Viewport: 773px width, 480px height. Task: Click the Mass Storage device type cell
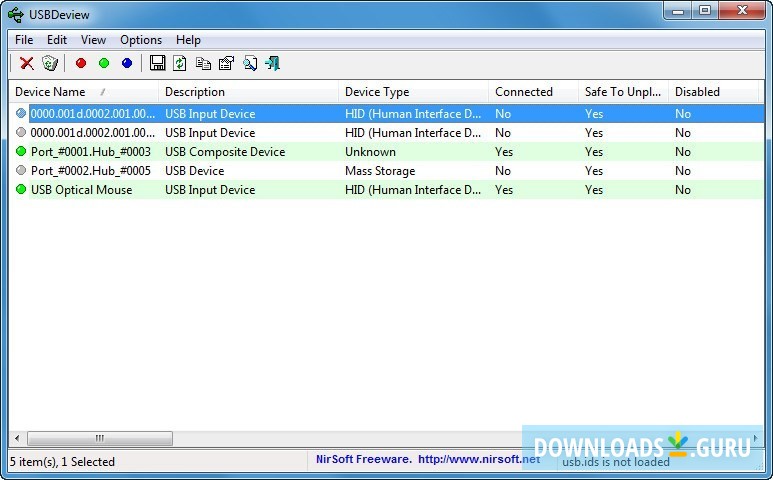380,171
